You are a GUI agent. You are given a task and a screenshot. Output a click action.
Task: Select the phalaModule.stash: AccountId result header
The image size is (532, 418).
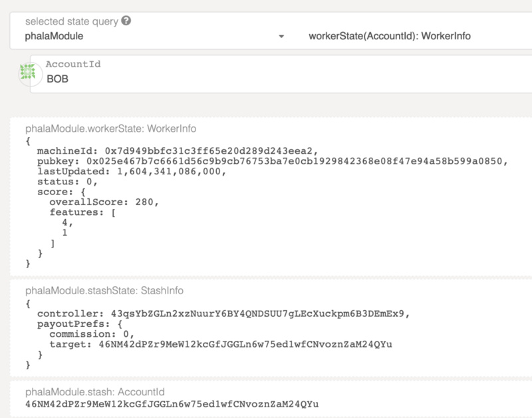coord(95,392)
